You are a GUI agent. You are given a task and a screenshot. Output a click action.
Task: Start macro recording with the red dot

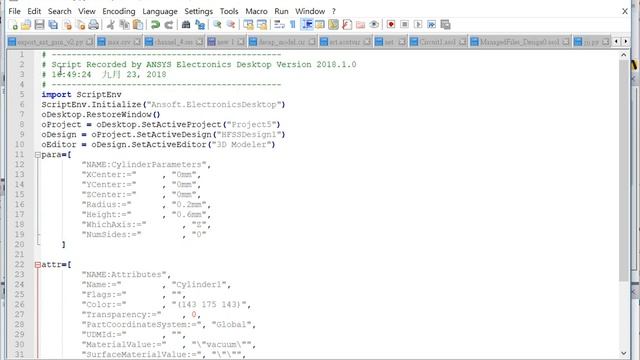click(x=391, y=25)
